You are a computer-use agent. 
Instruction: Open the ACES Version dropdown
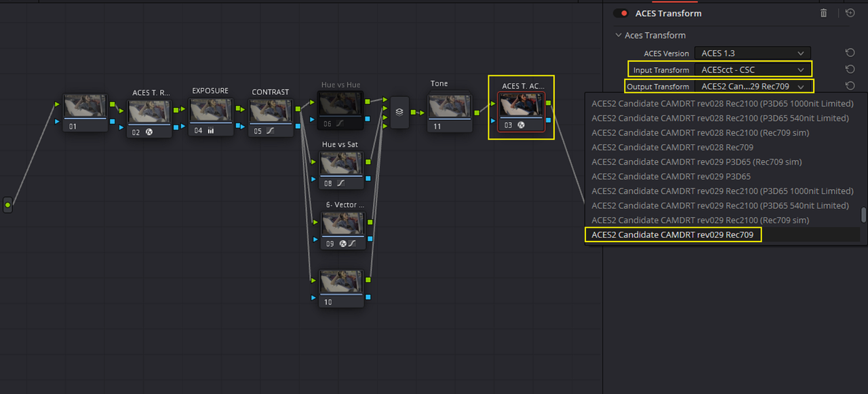point(753,53)
